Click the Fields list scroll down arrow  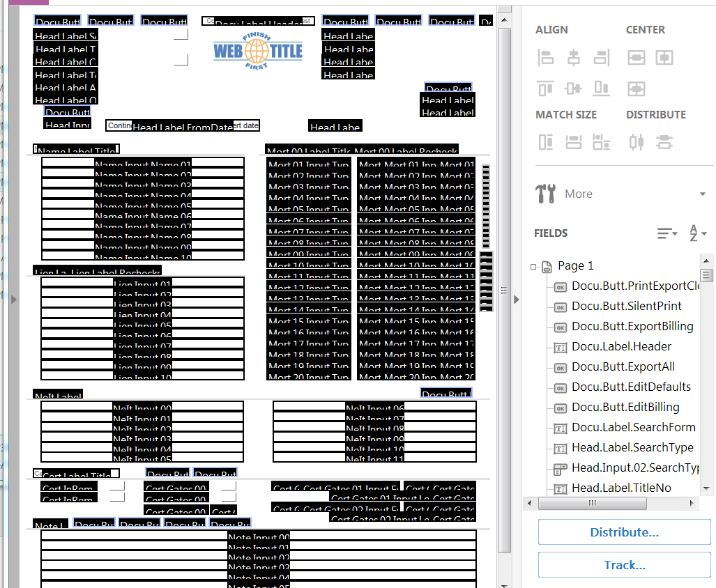(706, 488)
